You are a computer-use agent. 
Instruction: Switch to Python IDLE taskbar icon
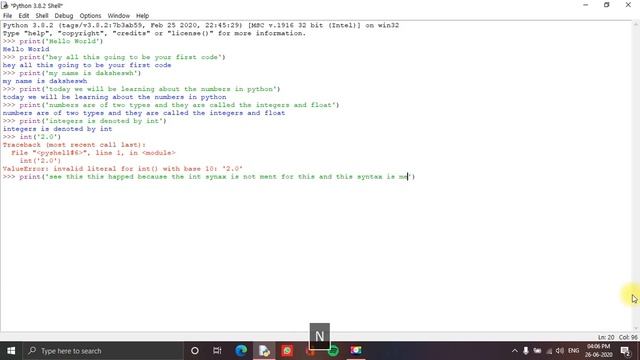tap(264, 351)
